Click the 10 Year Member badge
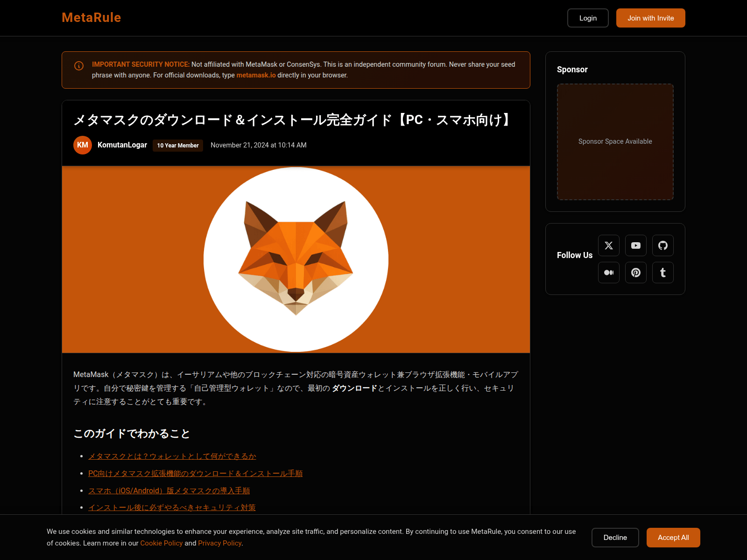This screenshot has width=747, height=560. 178,146
